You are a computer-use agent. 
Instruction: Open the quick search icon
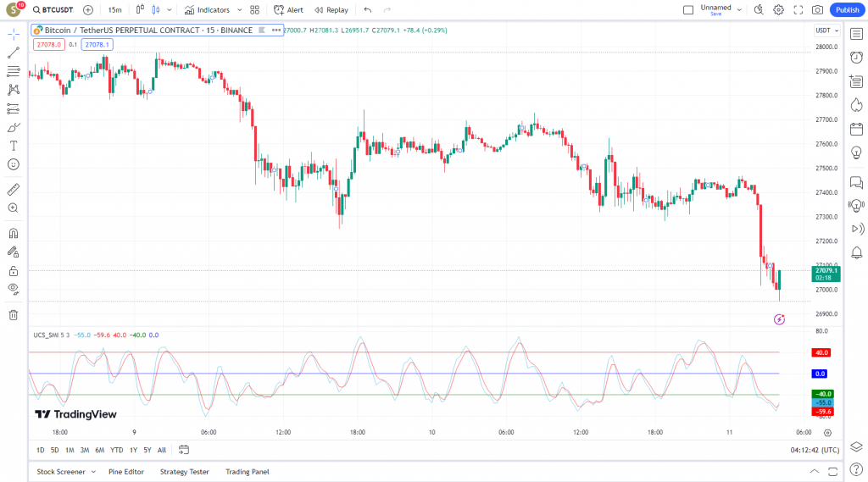coord(759,10)
